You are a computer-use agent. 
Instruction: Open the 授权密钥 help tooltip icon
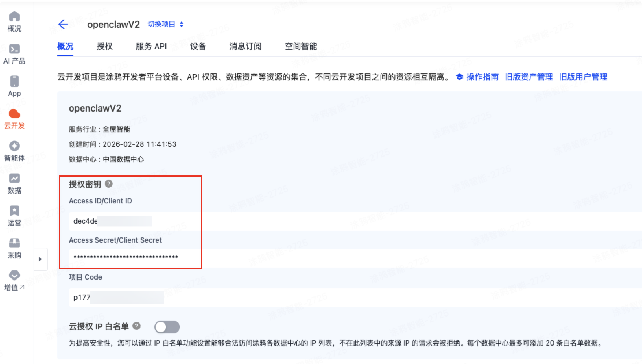[x=109, y=184]
